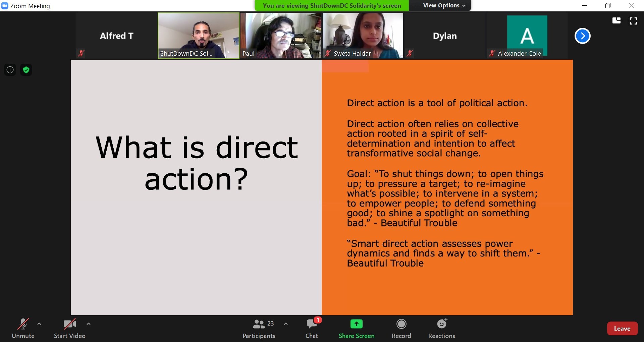Unmute the microphone
This screenshot has height=342, width=644.
point(23,328)
